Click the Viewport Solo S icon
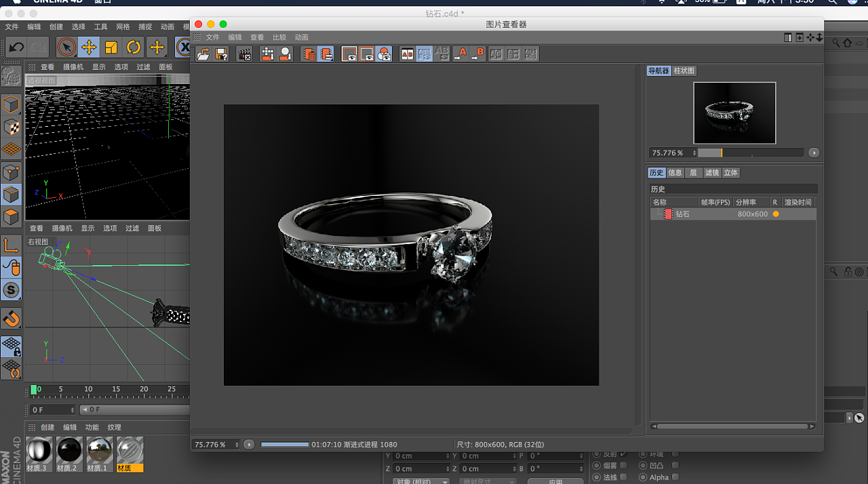The height and width of the screenshot is (484, 868). tap(11, 290)
